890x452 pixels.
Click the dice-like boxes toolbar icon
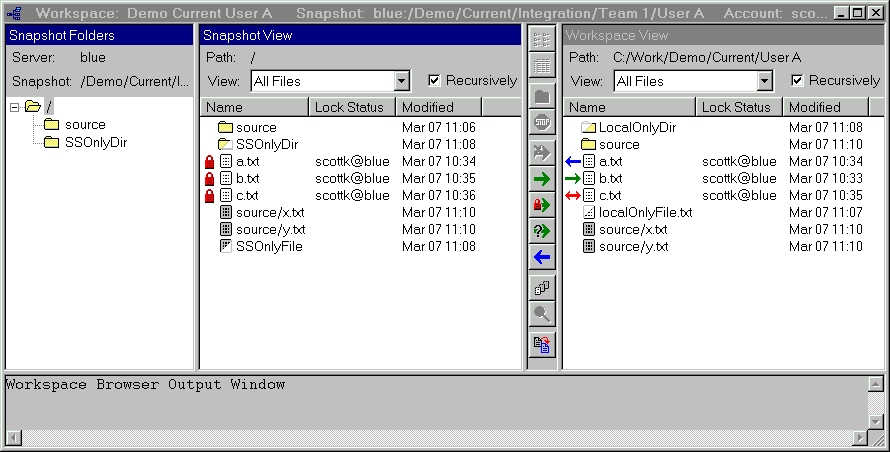click(541, 287)
